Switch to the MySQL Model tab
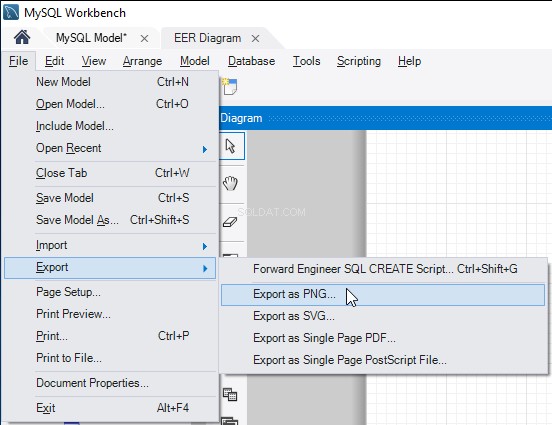The image size is (552, 425). click(x=91, y=38)
